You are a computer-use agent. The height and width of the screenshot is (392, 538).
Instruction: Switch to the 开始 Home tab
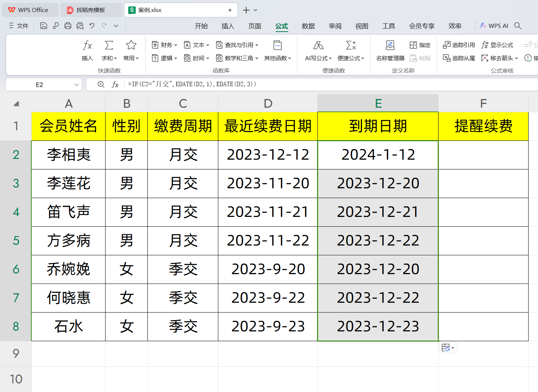click(201, 26)
